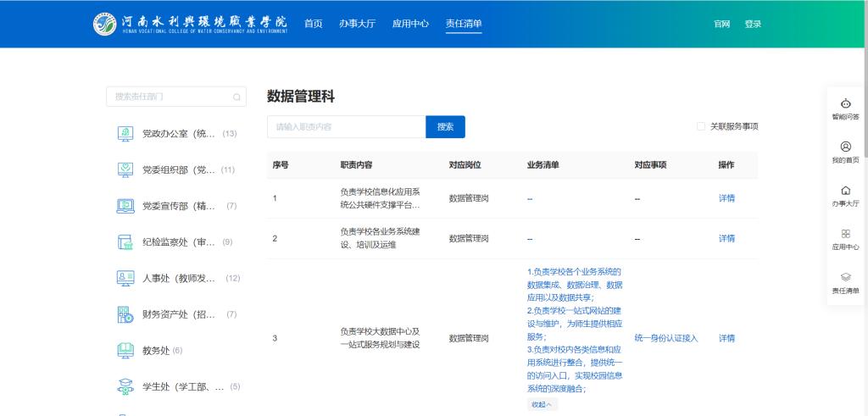Screen dimensions: 868x416
Task: Click 登录 in the header
Action: click(x=753, y=24)
